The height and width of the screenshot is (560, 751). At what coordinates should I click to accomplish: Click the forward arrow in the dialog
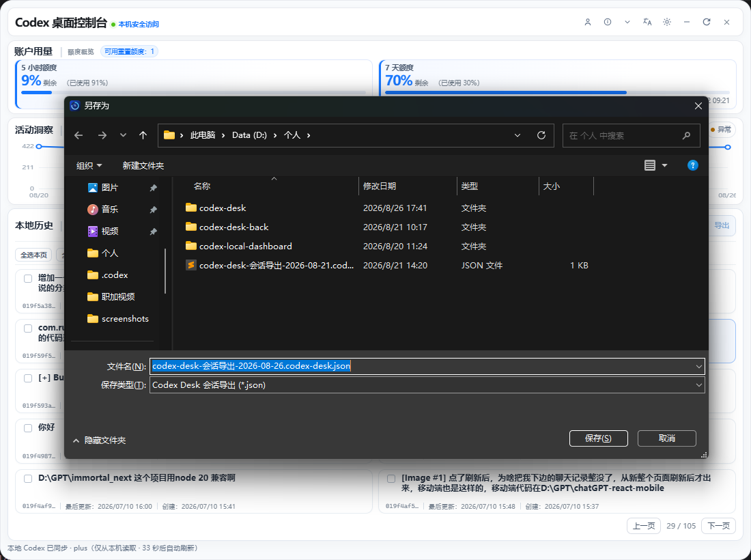(102, 136)
